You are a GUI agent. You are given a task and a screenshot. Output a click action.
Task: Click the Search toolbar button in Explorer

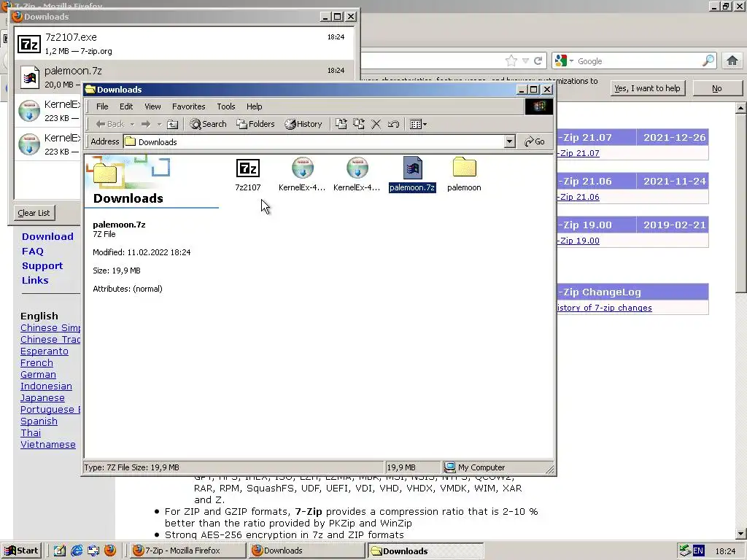click(208, 124)
